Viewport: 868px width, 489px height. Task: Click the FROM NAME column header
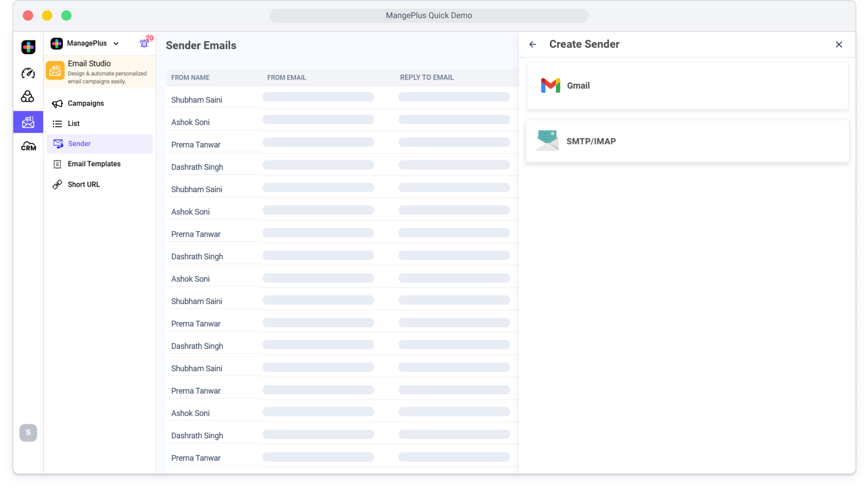pos(190,77)
